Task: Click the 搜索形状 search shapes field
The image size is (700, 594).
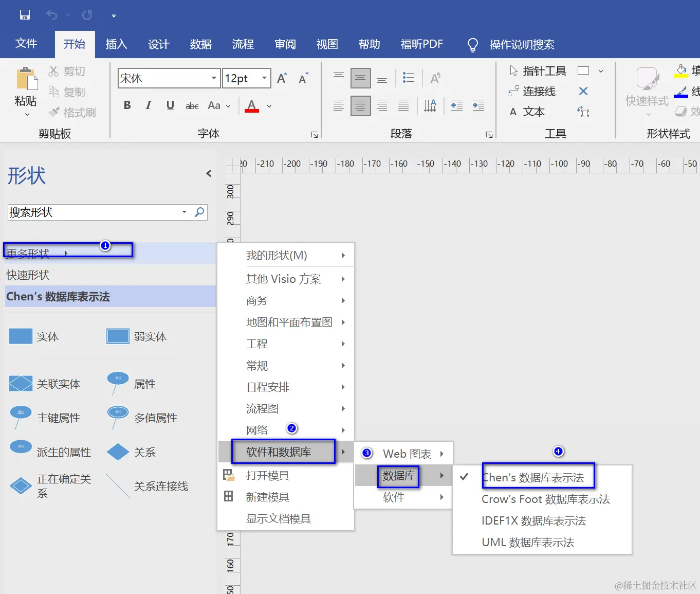Action: pyautogui.click(x=95, y=212)
